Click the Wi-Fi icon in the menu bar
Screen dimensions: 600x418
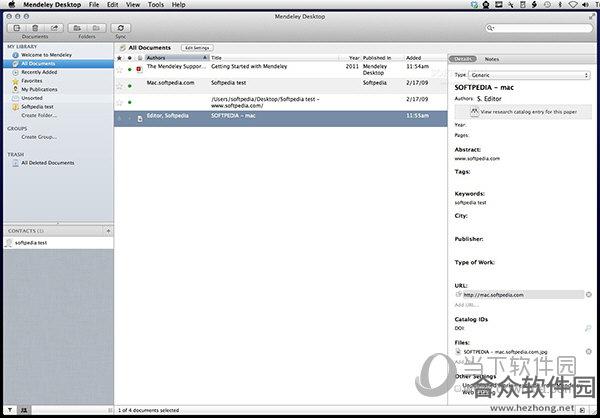pos(572,5)
